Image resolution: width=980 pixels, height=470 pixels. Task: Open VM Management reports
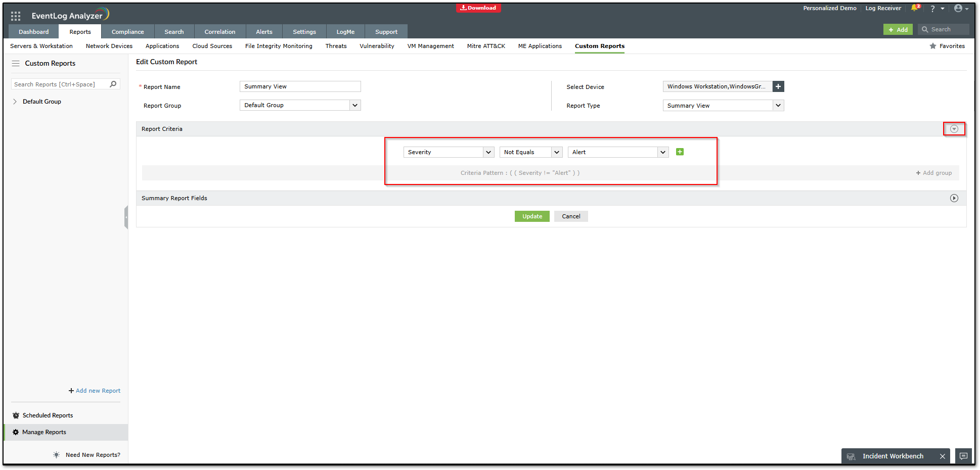coord(431,46)
